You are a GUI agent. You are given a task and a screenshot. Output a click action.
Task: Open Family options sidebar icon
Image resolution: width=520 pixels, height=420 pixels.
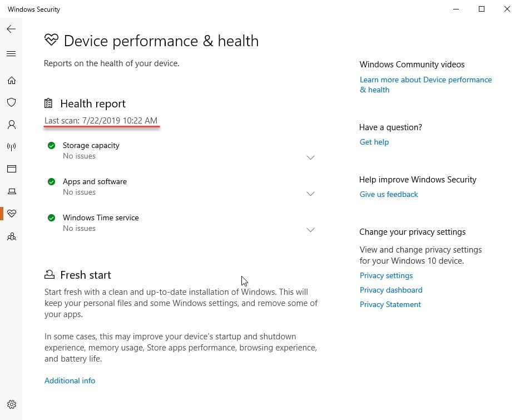click(x=12, y=236)
